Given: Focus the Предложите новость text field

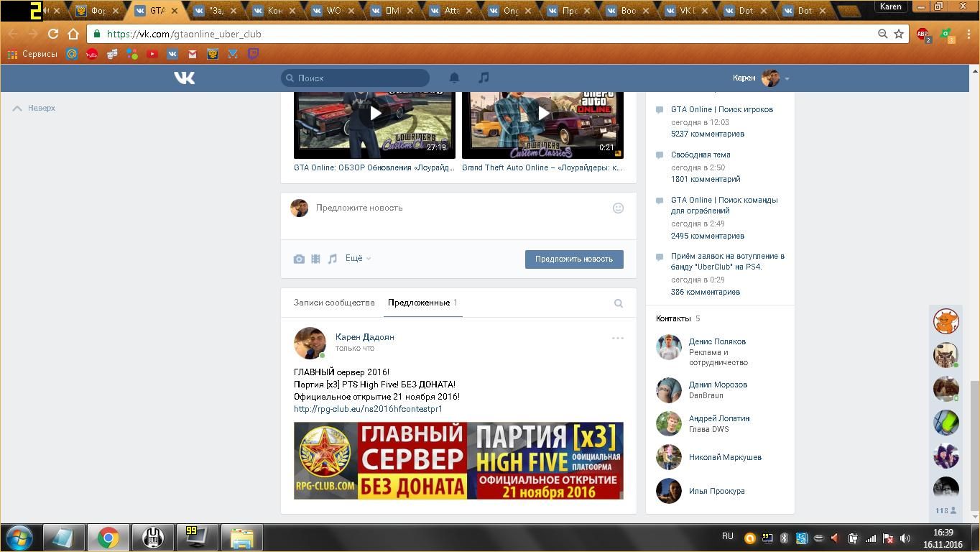Looking at the screenshot, I should point(460,208).
